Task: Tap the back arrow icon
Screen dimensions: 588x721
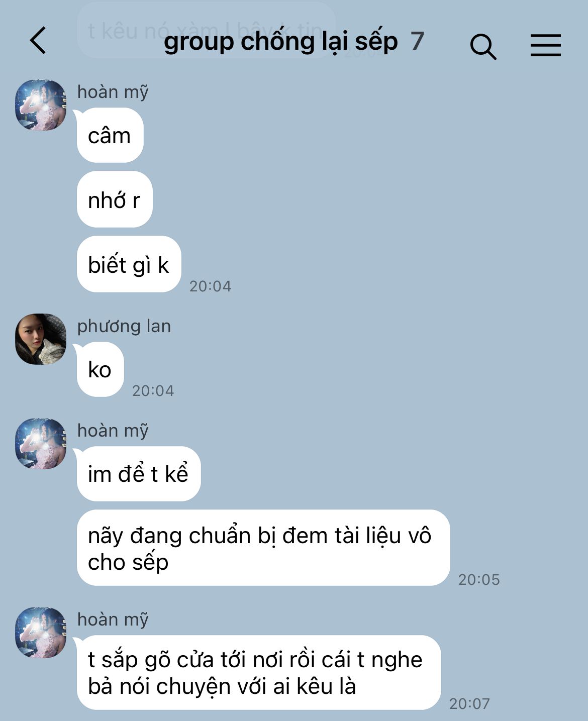Action: (38, 41)
